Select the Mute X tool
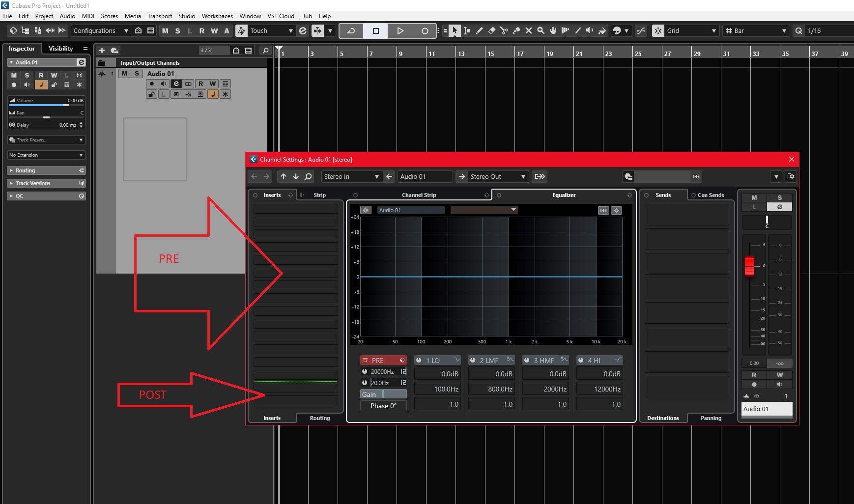Viewport: 854px width, 504px height. coord(528,30)
